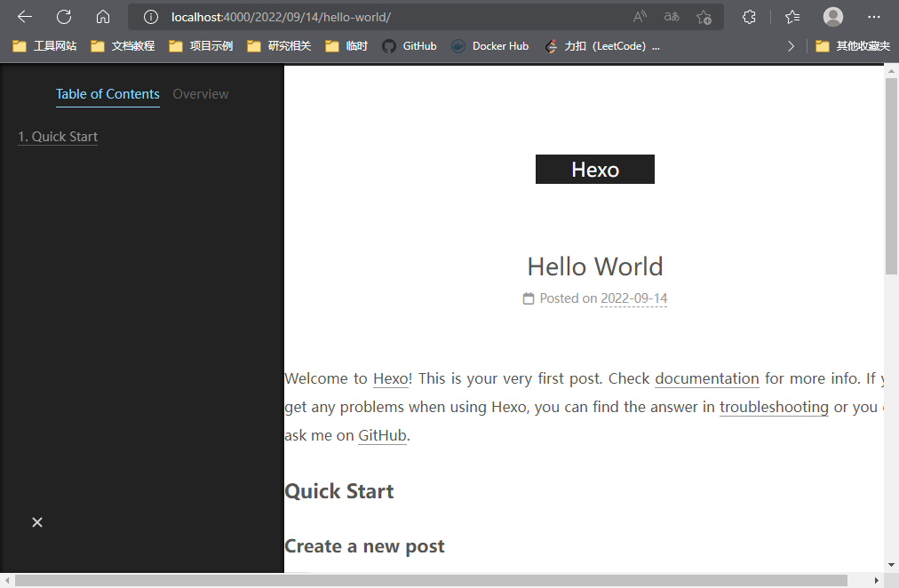Open the browser extensions puzzle icon
The height and width of the screenshot is (588, 899).
coord(749,17)
